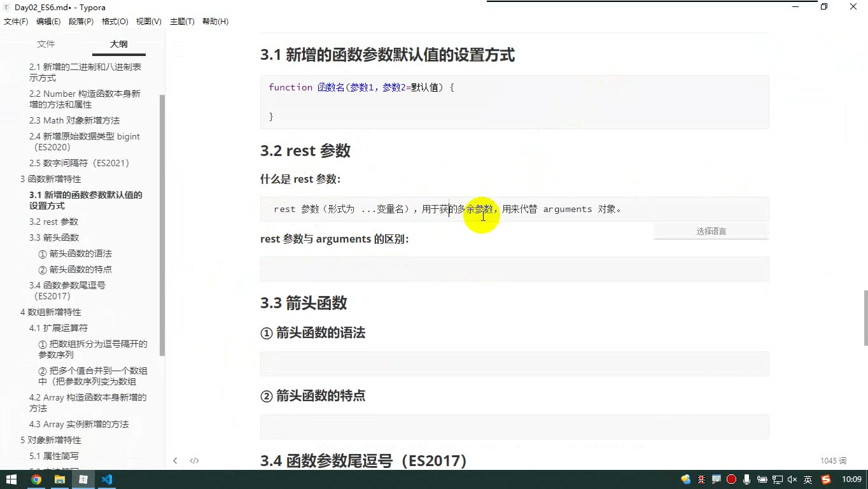Select outline item 5 对象新增特性
The image size is (868, 489).
(51, 440)
